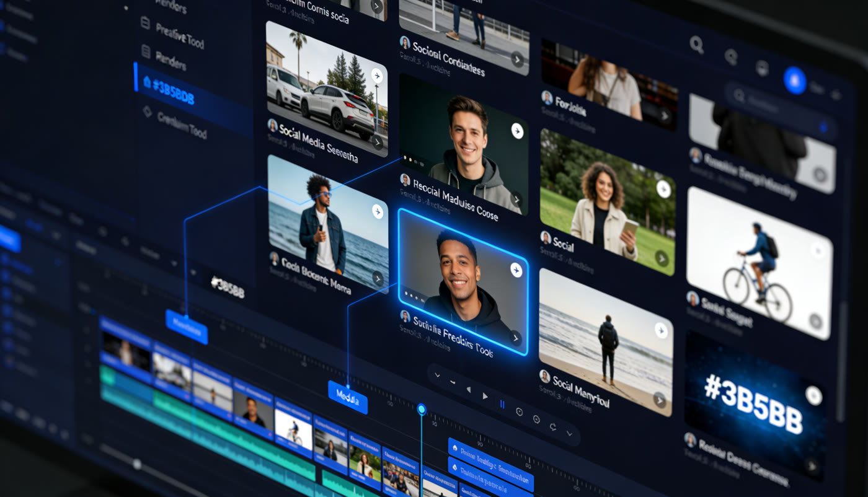Open arrow icon below the seaside sunglasses thumbnail
Screen dimensions: 868x497
pyautogui.click(x=378, y=278)
